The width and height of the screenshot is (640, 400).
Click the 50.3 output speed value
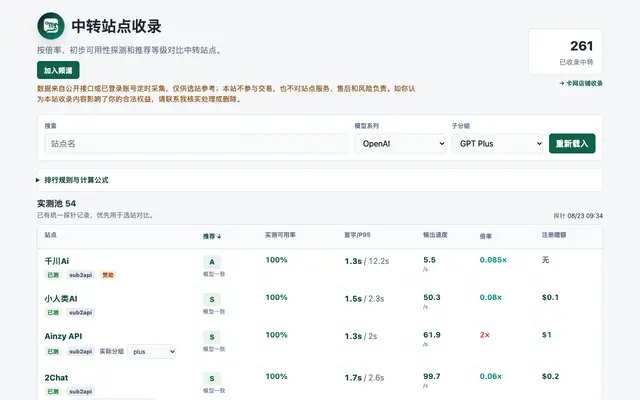point(432,298)
